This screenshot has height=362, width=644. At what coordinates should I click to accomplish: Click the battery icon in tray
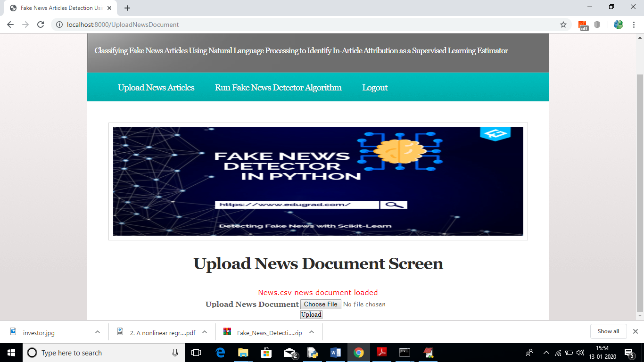tap(569, 353)
